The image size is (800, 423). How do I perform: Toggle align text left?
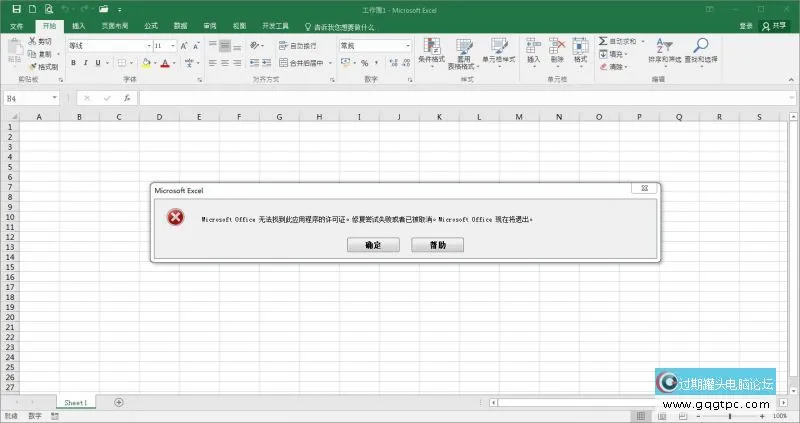213,63
